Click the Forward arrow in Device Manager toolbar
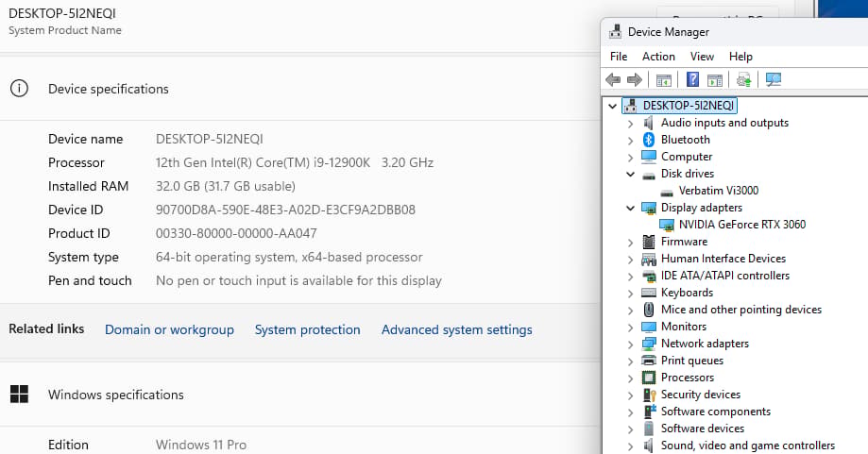The height and width of the screenshot is (454, 868). pos(635,79)
